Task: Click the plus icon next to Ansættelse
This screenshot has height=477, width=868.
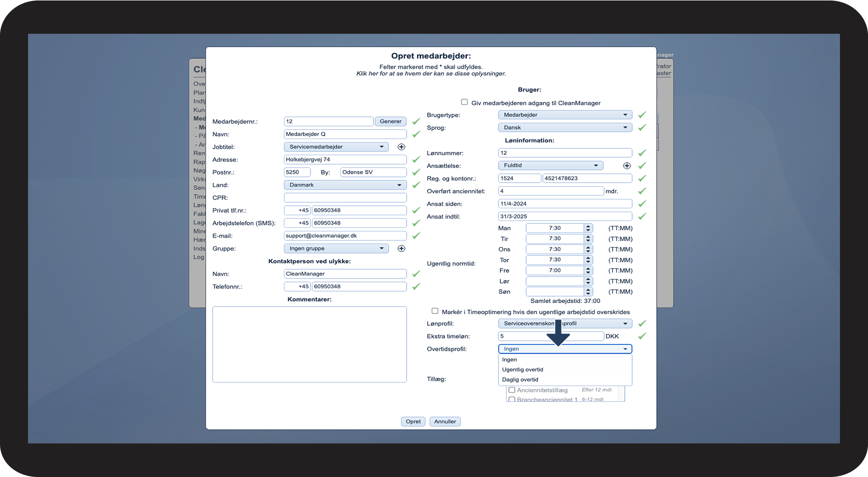Action: pyautogui.click(x=627, y=166)
